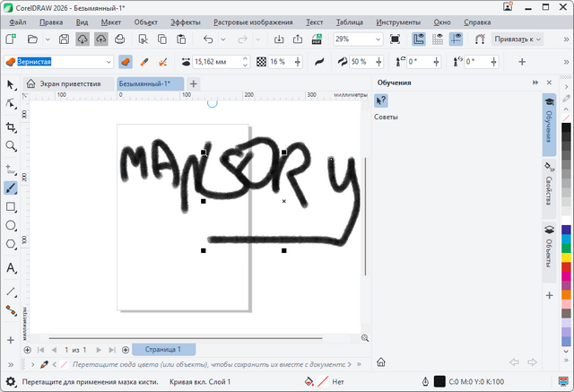Pick the yellow color swatch in palette

click(x=566, y=257)
